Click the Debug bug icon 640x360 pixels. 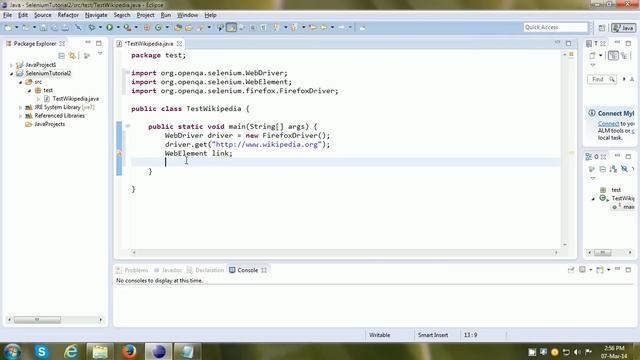92,27
